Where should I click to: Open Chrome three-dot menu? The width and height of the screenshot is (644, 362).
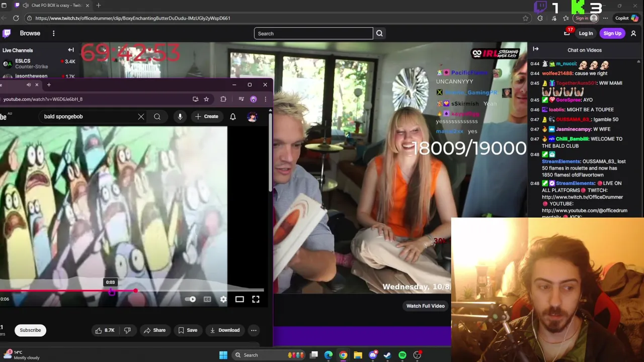pos(265,99)
